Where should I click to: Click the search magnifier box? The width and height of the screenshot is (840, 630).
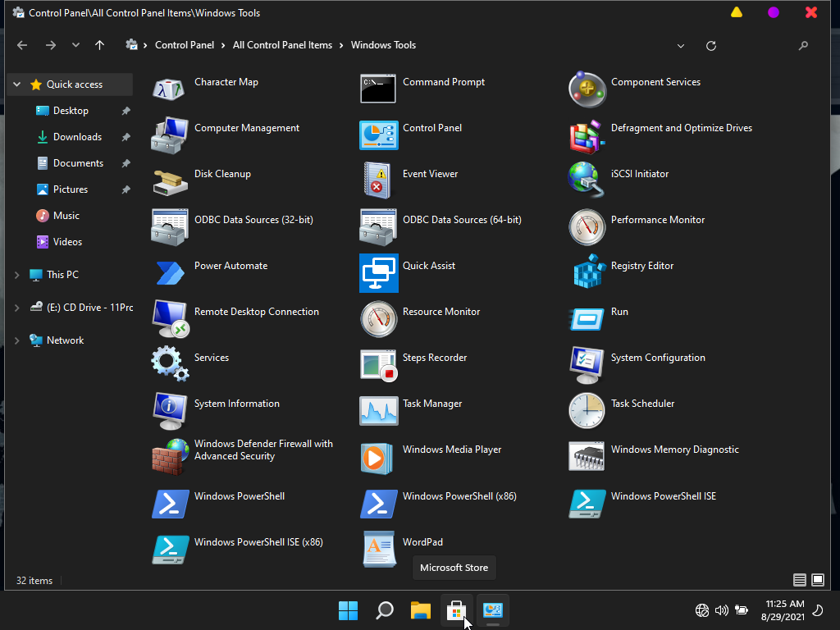(x=803, y=46)
